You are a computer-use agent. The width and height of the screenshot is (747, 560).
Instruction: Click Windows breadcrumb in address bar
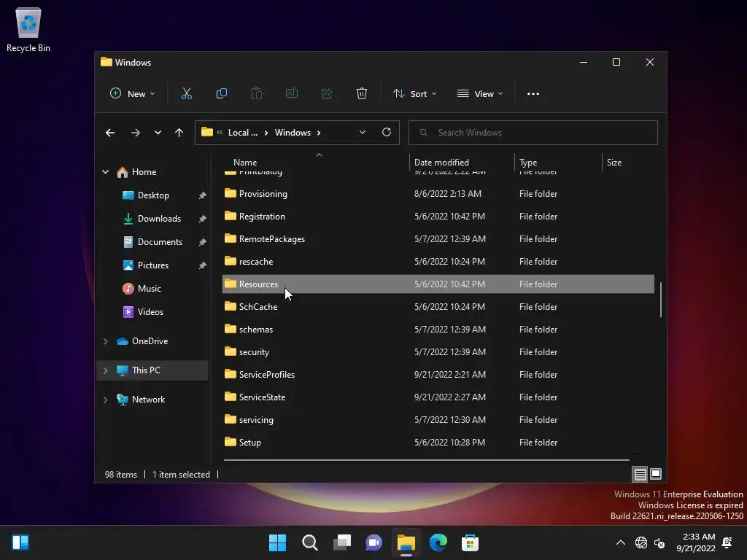coord(293,133)
